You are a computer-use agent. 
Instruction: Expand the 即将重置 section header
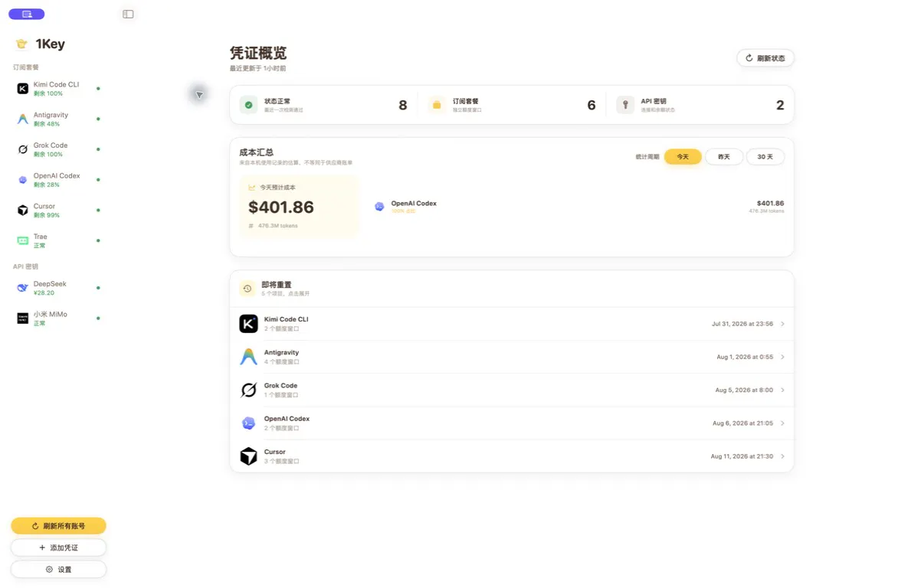[x=512, y=289]
